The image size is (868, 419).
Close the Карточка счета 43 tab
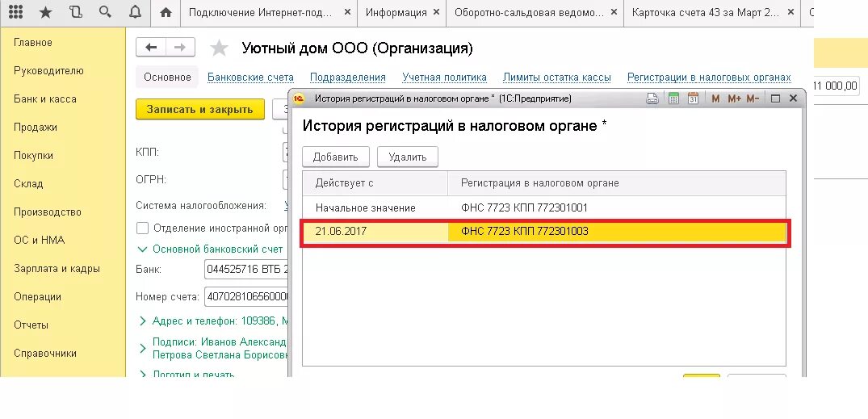[790, 12]
